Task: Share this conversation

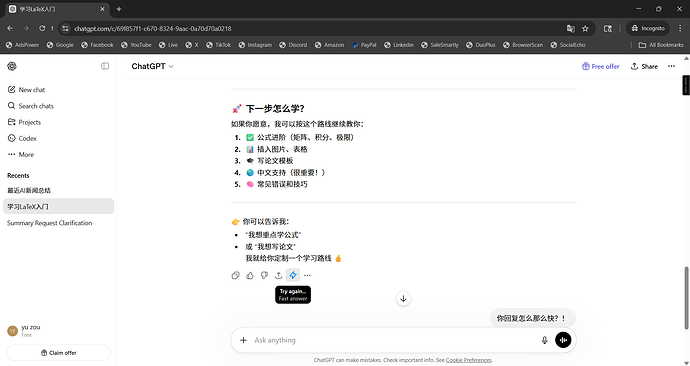Action: (644, 66)
